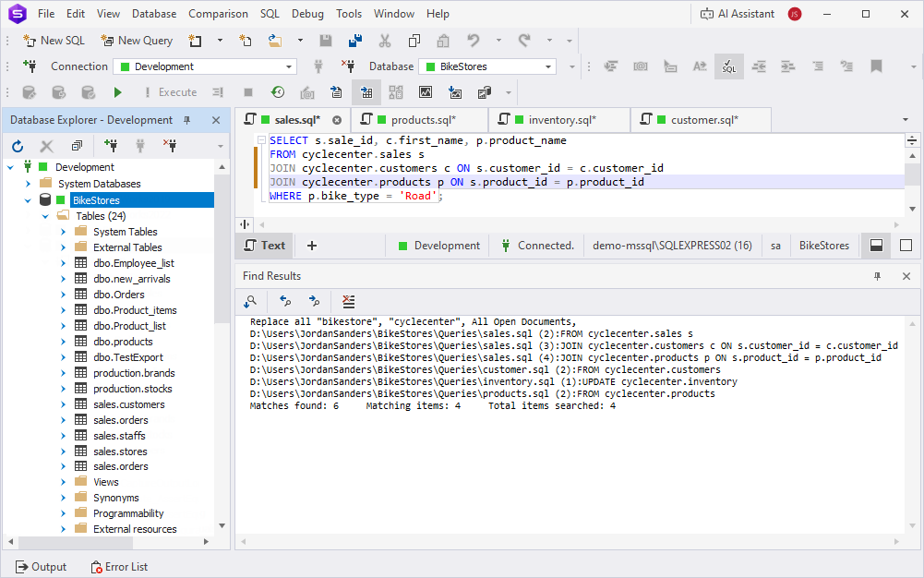This screenshot has width=924, height=578.
Task: Open the AI Assistant button
Action: coord(736,14)
